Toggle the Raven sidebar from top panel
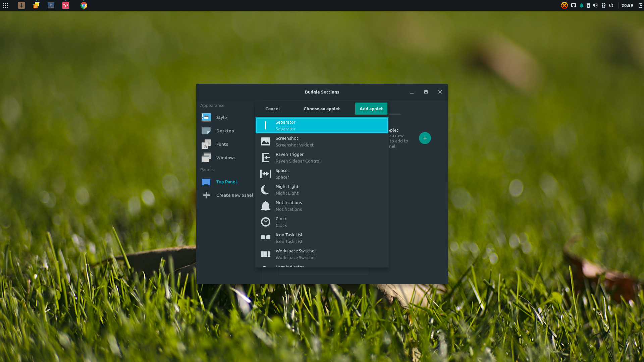Image resolution: width=644 pixels, height=362 pixels. 640,5
